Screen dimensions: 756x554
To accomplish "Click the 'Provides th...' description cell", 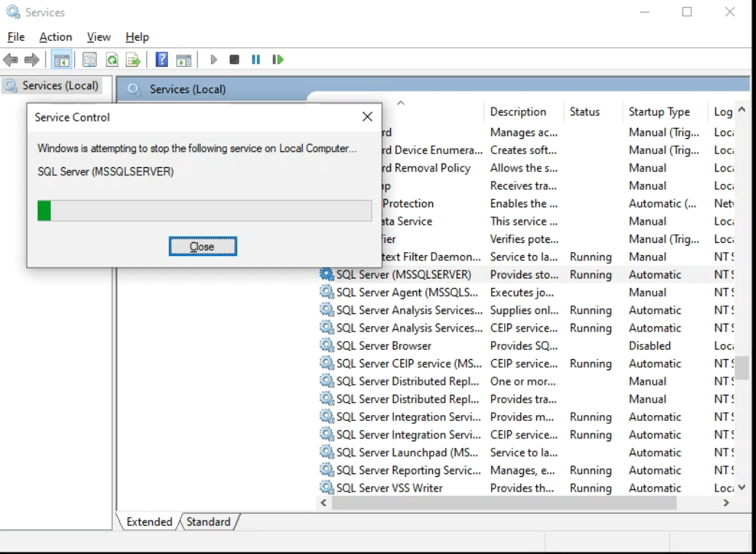I will (522, 488).
